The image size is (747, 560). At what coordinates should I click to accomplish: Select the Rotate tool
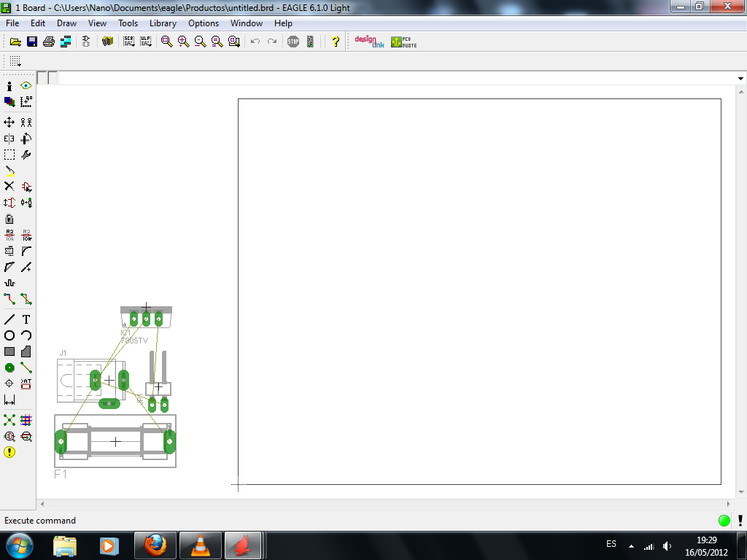26,139
